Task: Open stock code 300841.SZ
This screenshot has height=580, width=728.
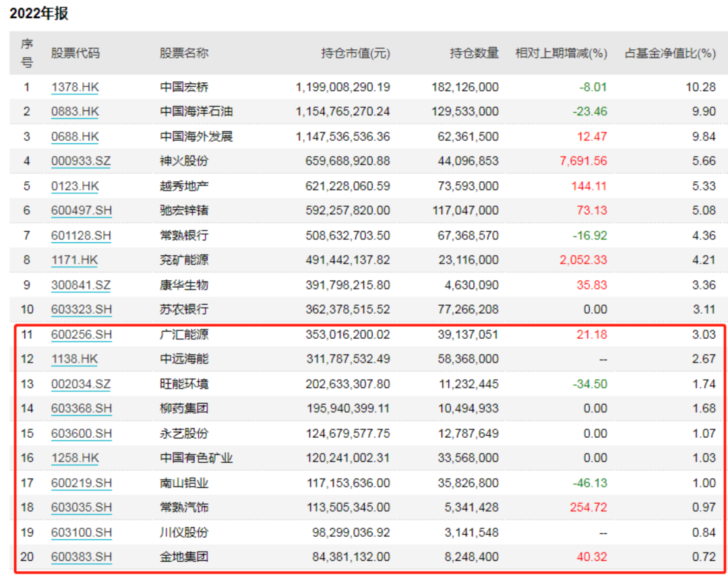Action: [x=81, y=285]
